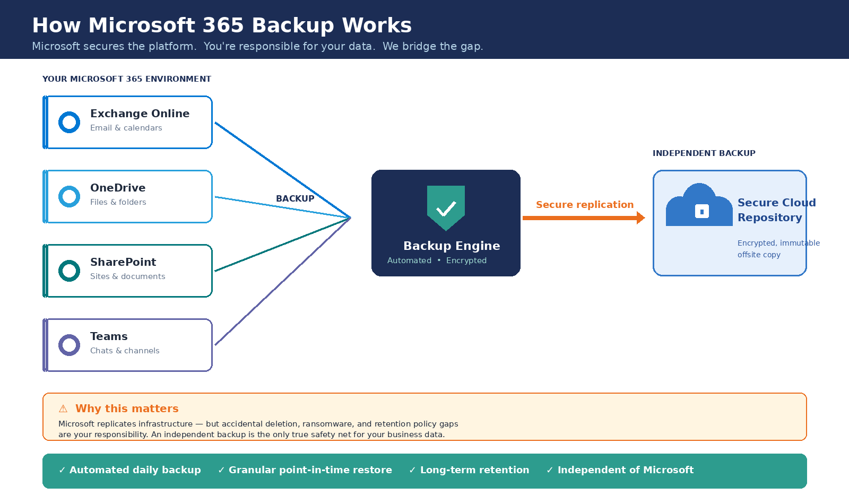Click the Independent of Microsoft feature text
The height and width of the screenshot is (504, 849).
tap(625, 470)
